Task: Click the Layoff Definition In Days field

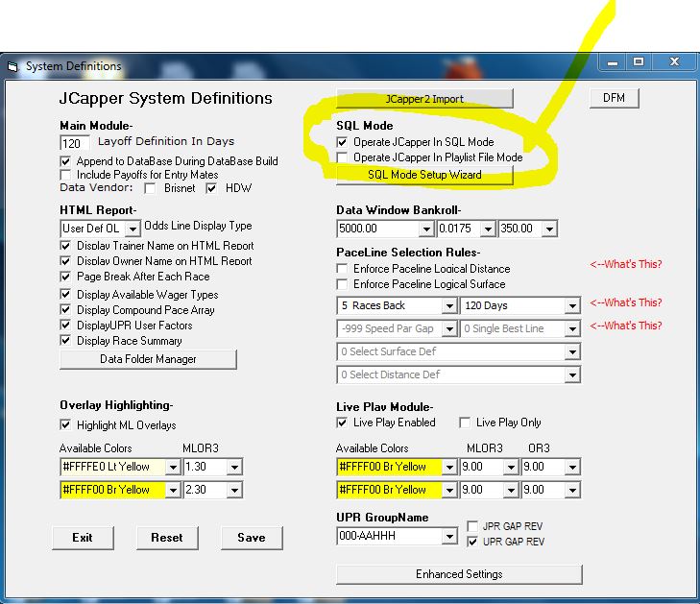Action: pyautogui.click(x=75, y=143)
